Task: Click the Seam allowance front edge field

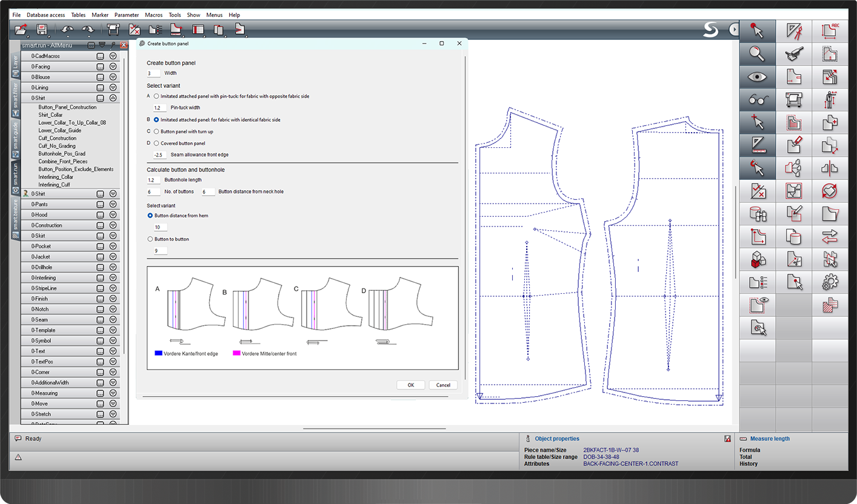Action: pos(160,155)
